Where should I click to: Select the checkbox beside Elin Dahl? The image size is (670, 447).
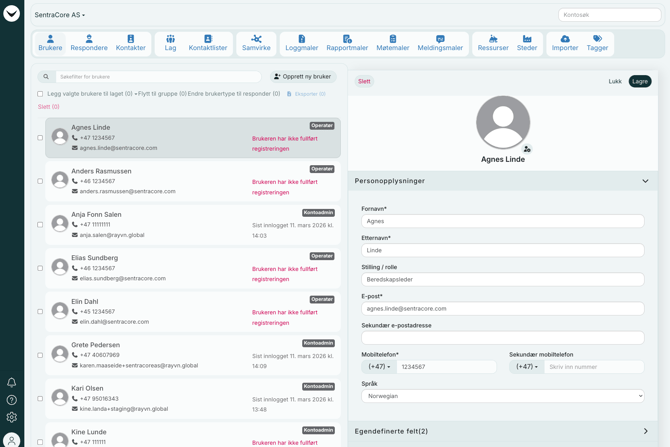pyautogui.click(x=40, y=312)
